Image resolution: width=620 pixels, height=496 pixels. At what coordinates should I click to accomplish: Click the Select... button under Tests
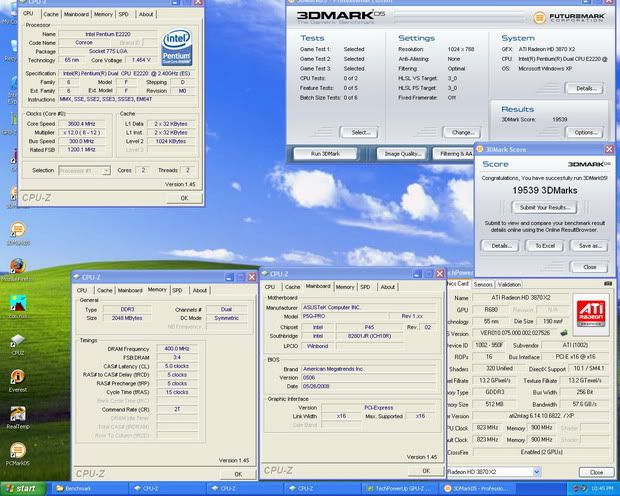[x=359, y=133]
